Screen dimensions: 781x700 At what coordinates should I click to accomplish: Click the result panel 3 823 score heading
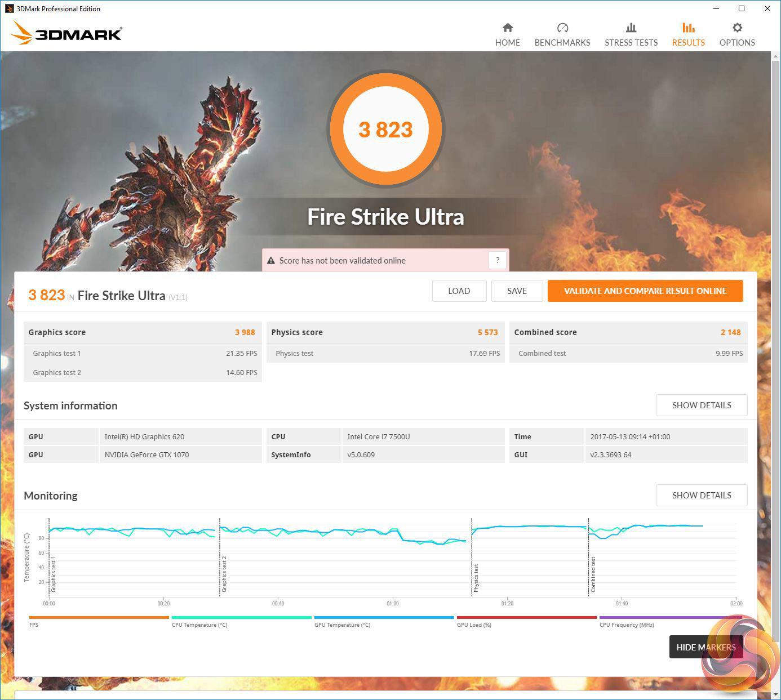47,295
